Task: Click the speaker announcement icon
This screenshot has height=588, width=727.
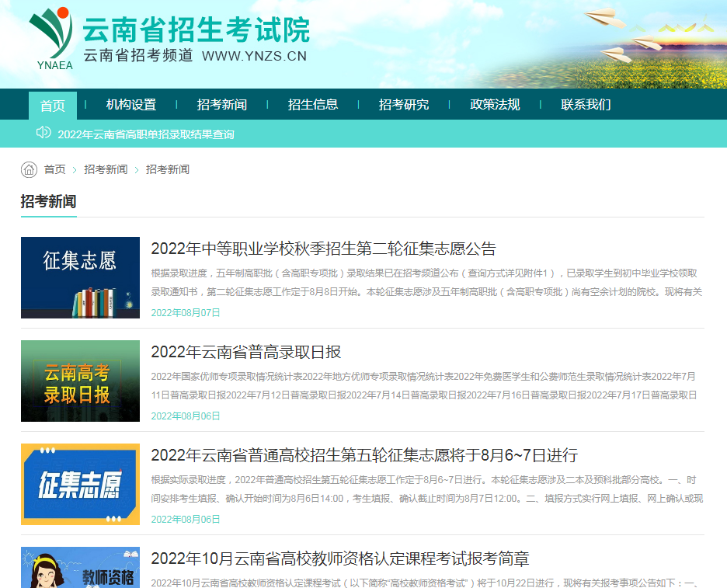Action: tap(43, 133)
